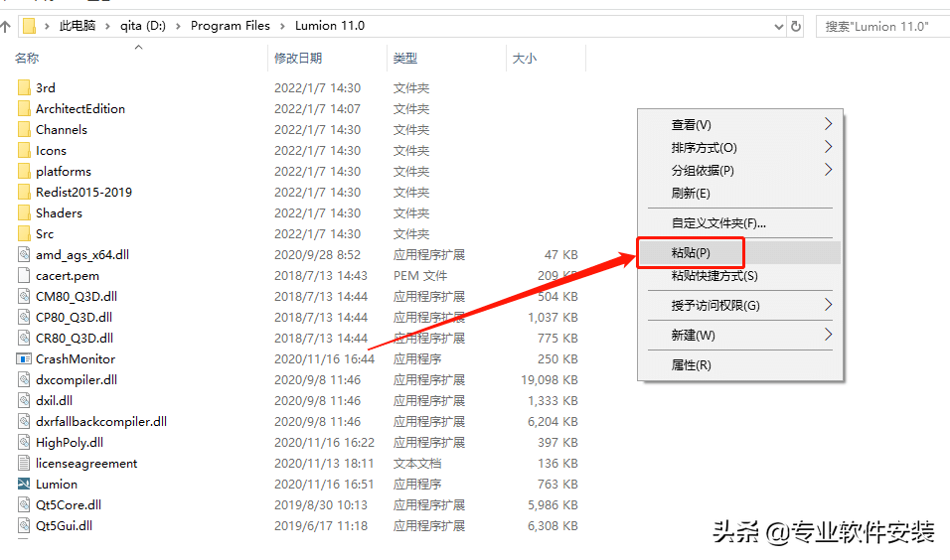Screen dimensions: 950x560
Task: Open 属性(R) from the context menu
Action: 739,365
